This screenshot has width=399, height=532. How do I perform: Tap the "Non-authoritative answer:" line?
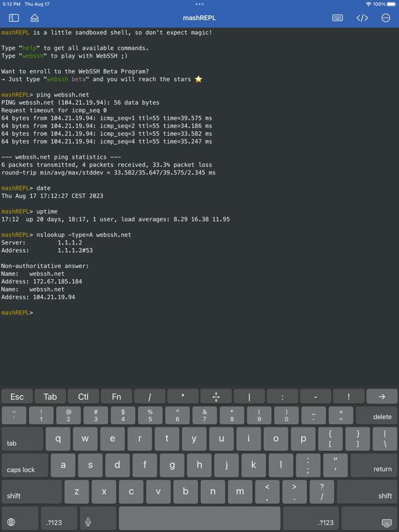tap(45, 266)
